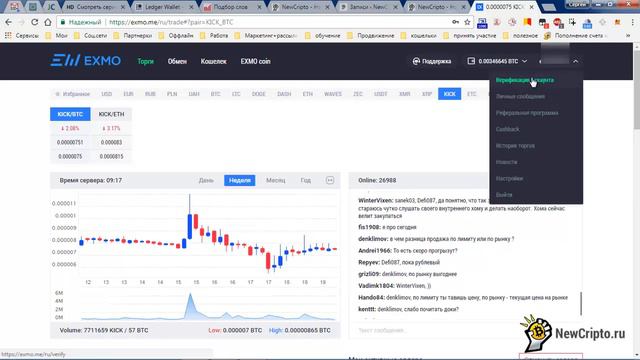Screen dimensions: 640x360
Task: Click the wallet icon beside BTC balance
Action: 471,61
